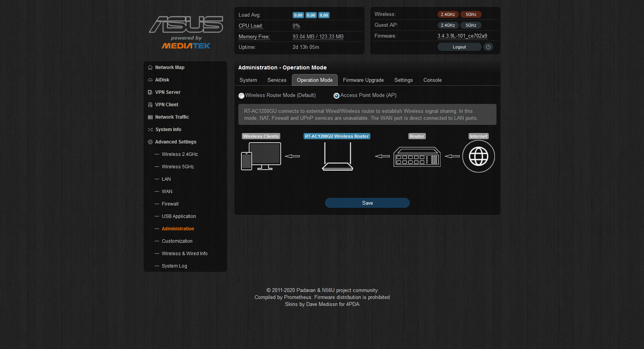Click the ASUS logo
Screen dimensions: 644x349
coord(186,24)
